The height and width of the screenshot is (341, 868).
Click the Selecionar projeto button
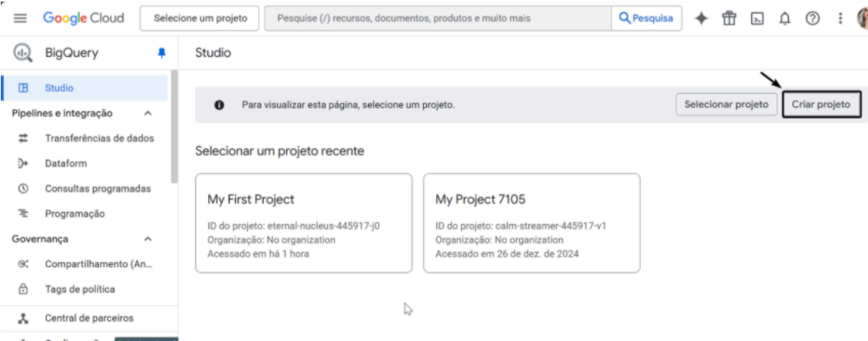(x=727, y=104)
